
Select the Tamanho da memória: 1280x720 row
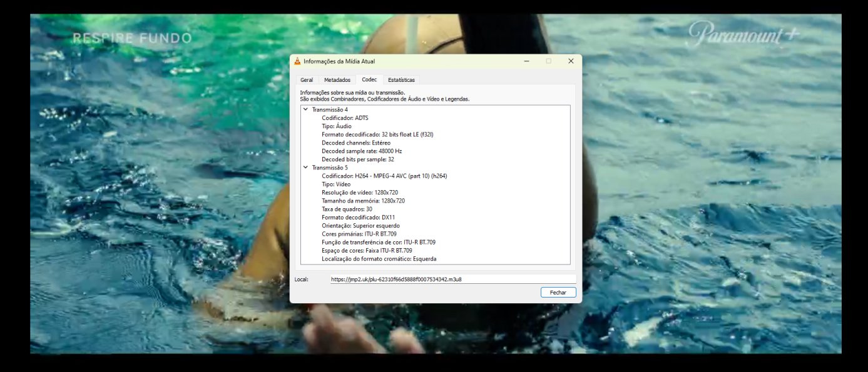[364, 201]
